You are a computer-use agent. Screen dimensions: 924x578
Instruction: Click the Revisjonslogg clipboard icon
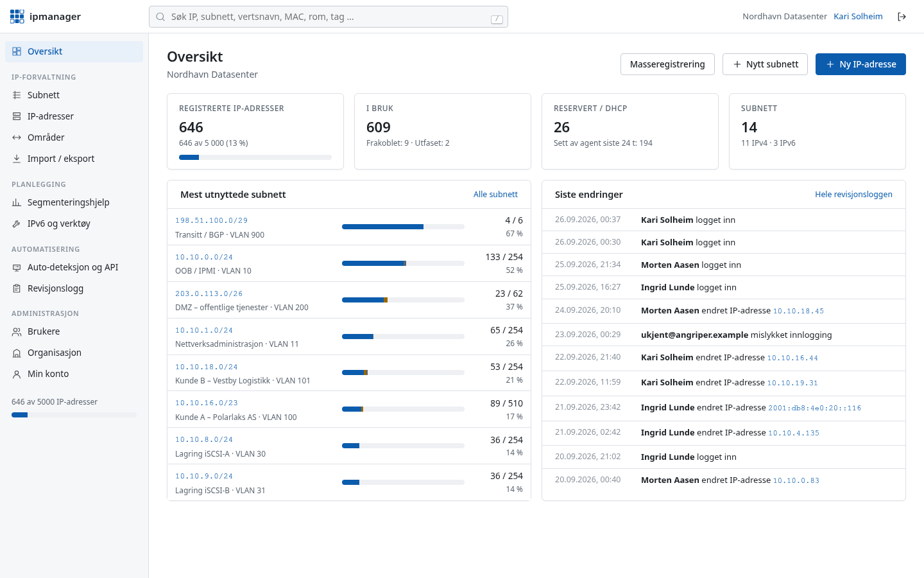coord(17,288)
